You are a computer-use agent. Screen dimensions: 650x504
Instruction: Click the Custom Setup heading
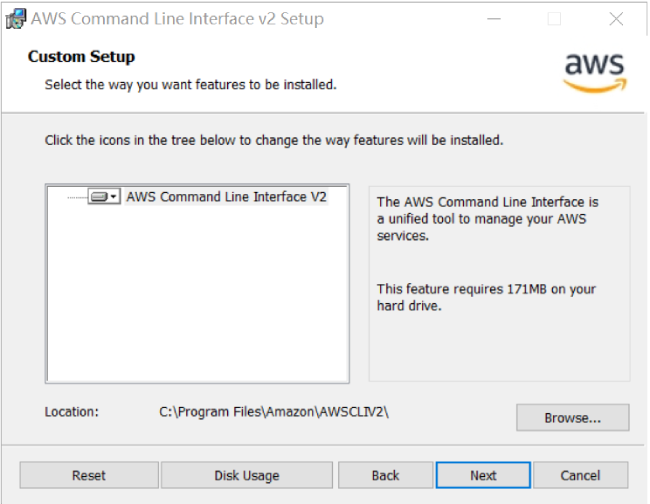pos(81,57)
